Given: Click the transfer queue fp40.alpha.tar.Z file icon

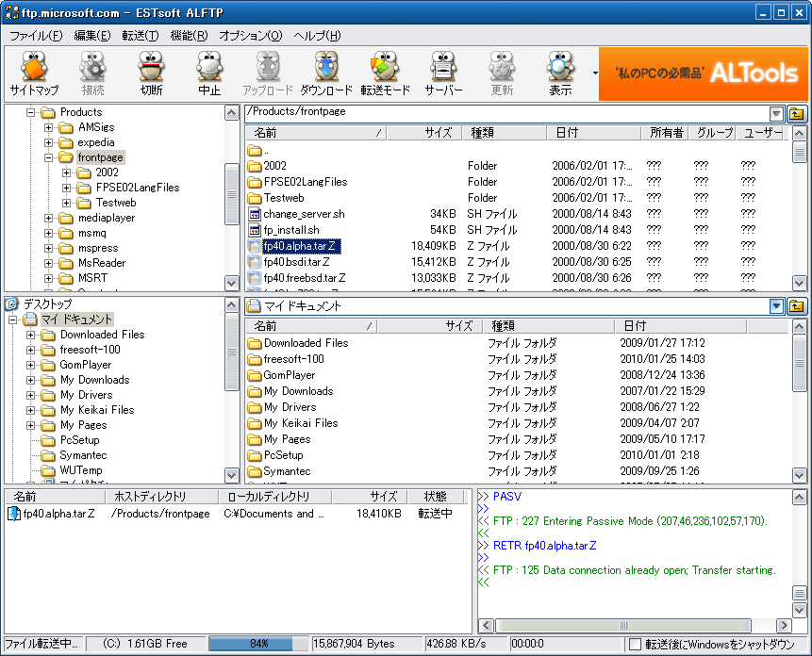Looking at the screenshot, I should click(x=14, y=514).
